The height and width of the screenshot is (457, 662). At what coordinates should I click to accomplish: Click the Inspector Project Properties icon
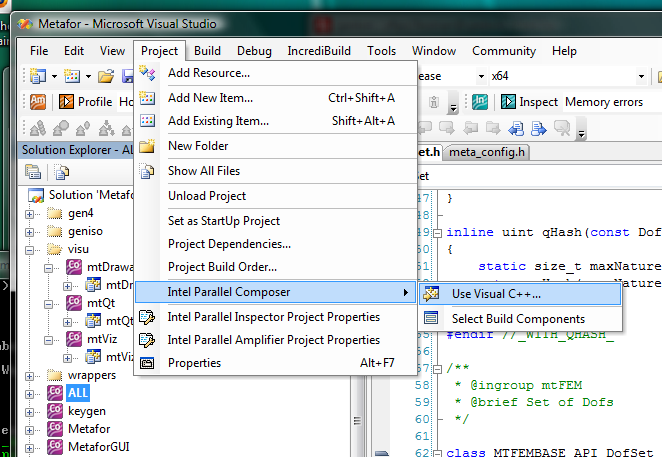(x=147, y=317)
